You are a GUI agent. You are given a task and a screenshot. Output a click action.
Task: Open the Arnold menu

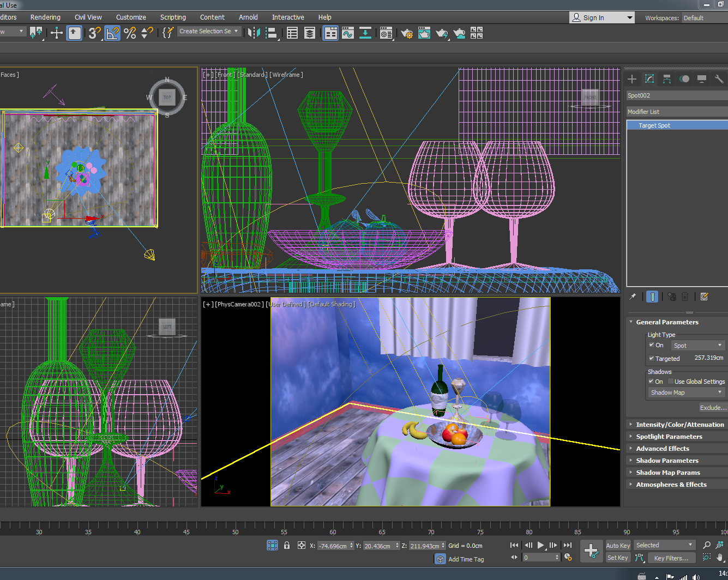(x=248, y=17)
